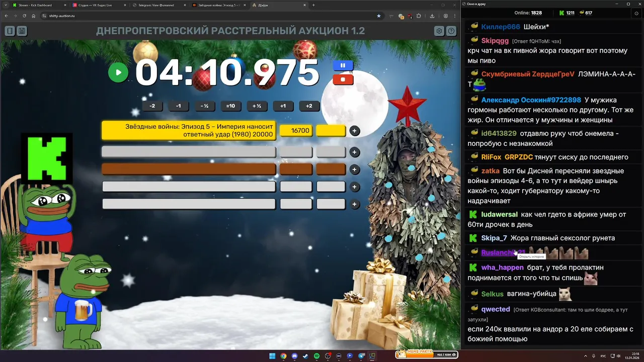Viewport: 644px width, 362px height.
Task: Click username Skipqgg in chat
Action: [495, 41]
